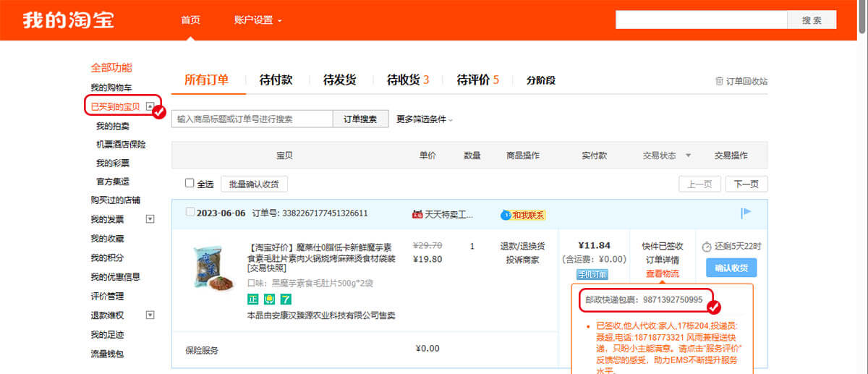The width and height of the screenshot is (868, 374).
Task: Open 官方集运 in the sidebar
Action: (x=113, y=182)
